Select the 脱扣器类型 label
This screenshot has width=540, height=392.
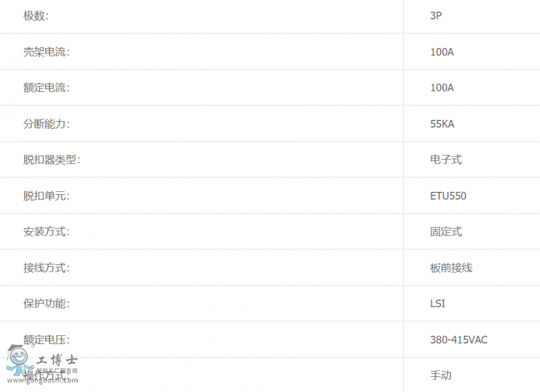tap(52, 160)
